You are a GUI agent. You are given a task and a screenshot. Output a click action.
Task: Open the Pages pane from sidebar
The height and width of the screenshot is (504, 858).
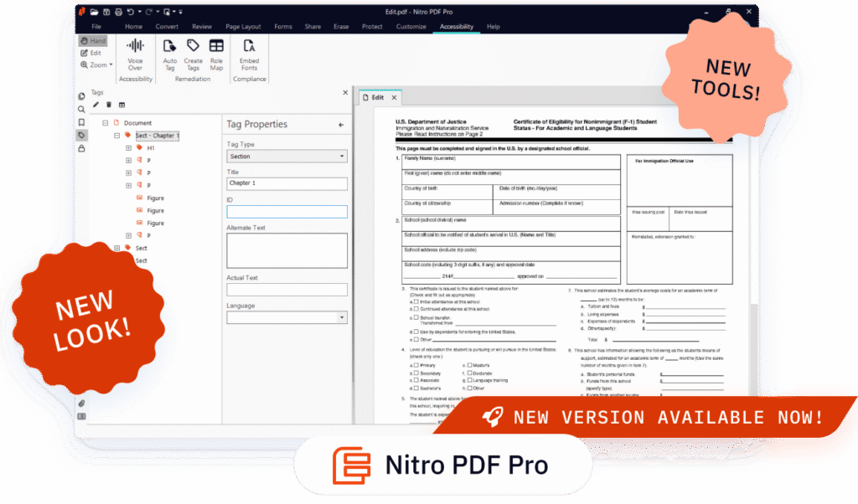click(81, 96)
